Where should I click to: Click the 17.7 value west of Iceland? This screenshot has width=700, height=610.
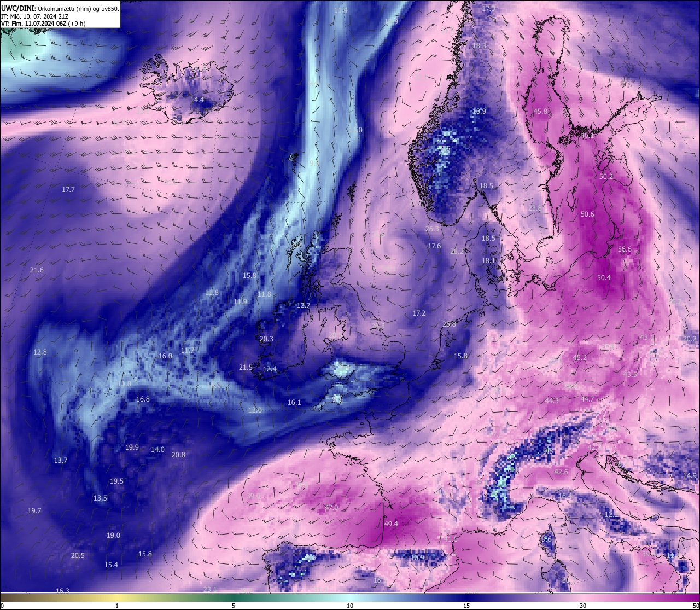click(68, 189)
